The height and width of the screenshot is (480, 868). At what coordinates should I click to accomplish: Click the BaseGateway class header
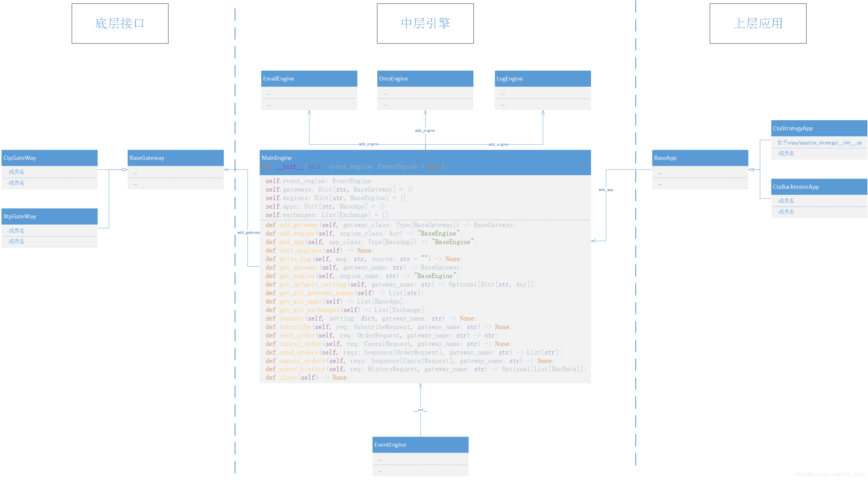pos(175,158)
